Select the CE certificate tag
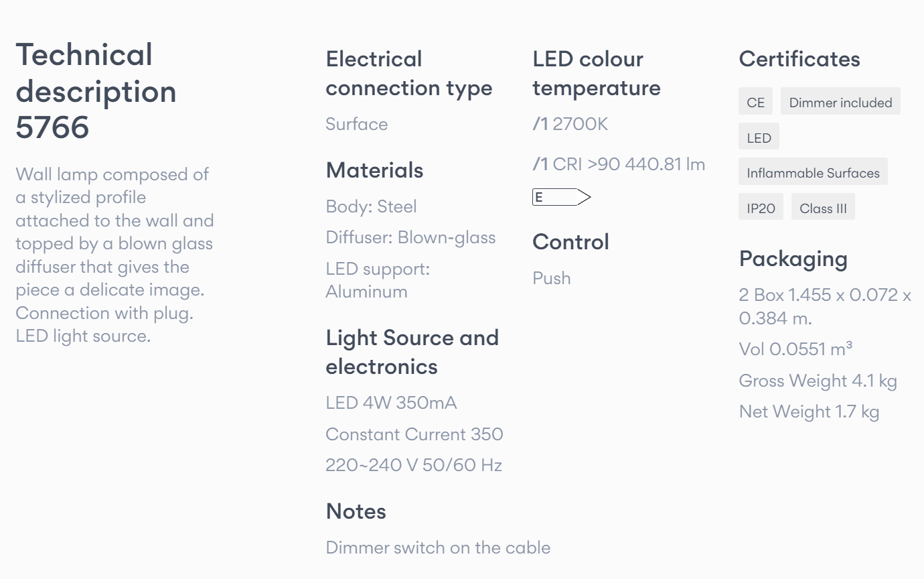 [756, 103]
